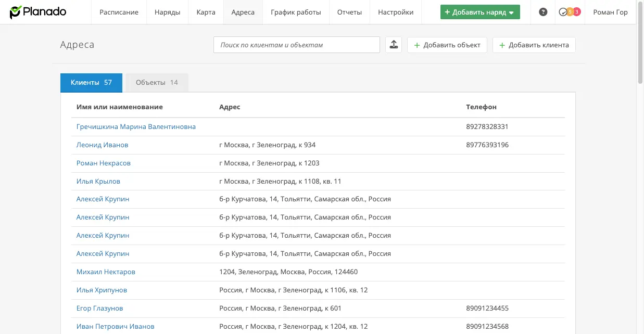The width and height of the screenshot is (644, 334).
Task: Open the Отчеты section
Action: [x=349, y=12]
